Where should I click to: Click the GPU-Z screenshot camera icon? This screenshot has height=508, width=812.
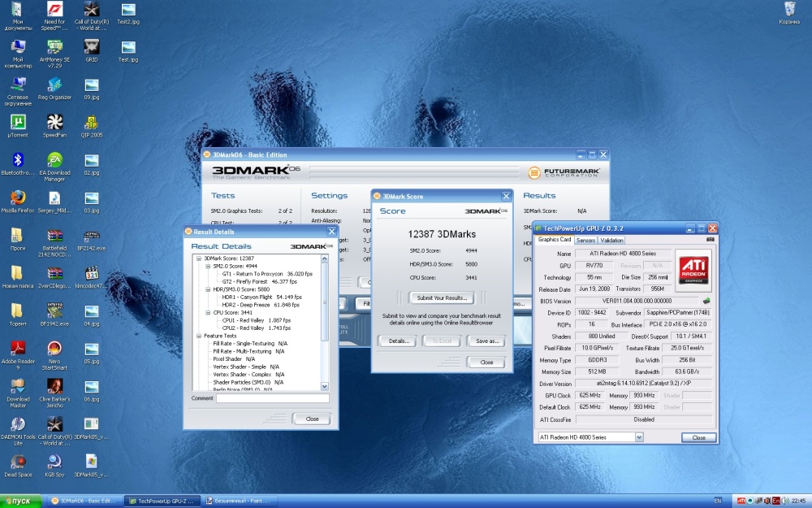tap(710, 240)
